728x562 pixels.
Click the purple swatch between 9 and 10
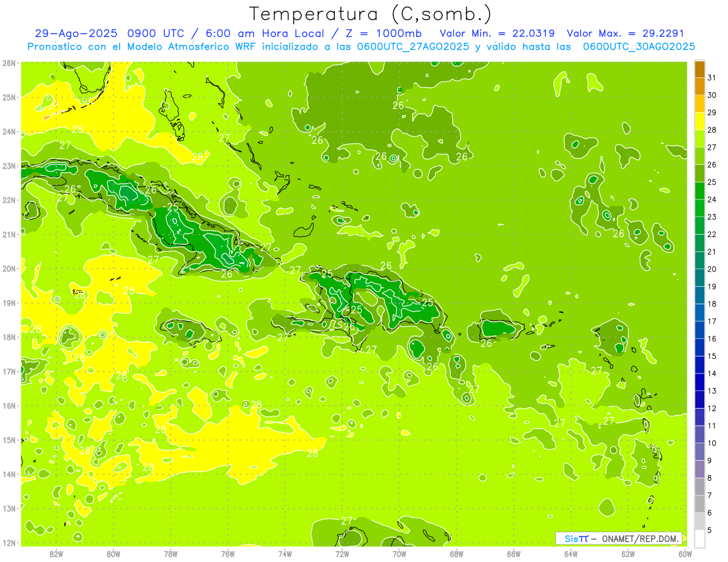point(699,452)
